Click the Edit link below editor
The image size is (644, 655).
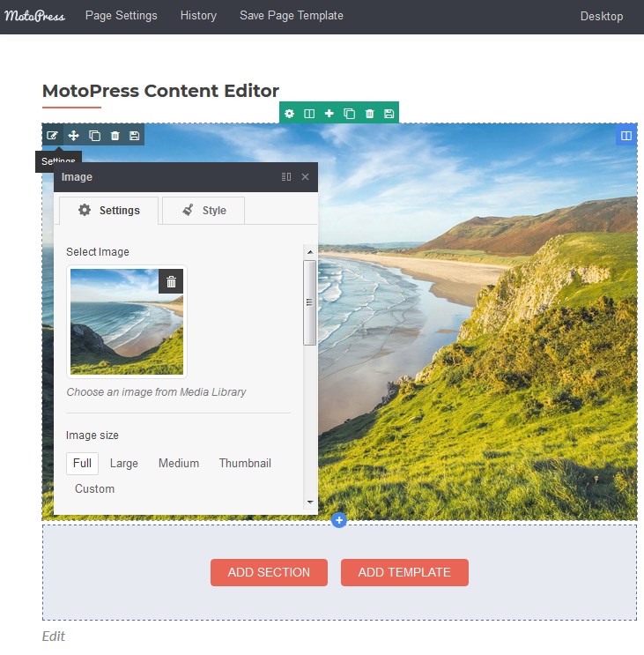pyautogui.click(x=54, y=636)
